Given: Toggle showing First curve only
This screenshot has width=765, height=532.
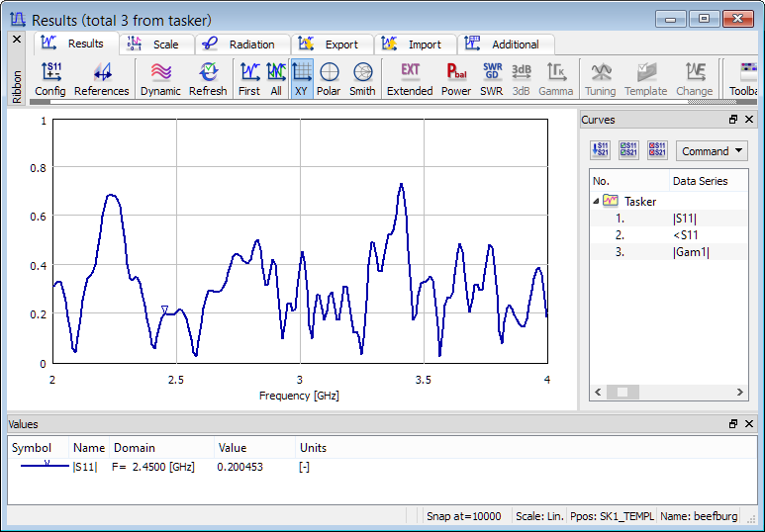Looking at the screenshot, I should 249,78.
